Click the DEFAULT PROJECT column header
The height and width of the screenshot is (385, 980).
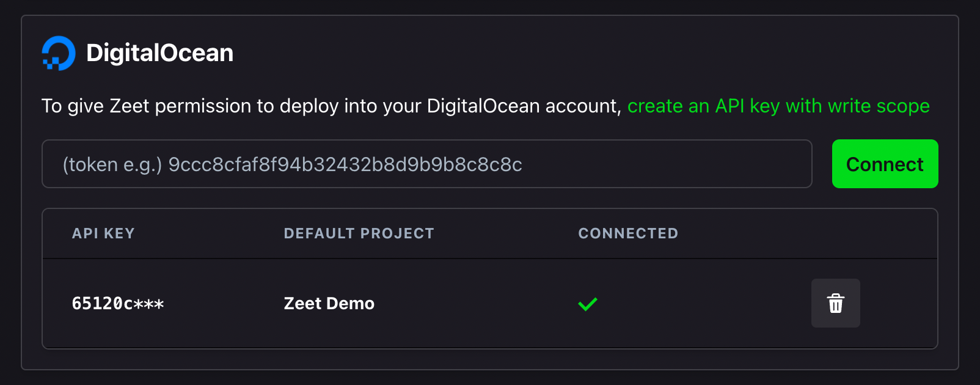[359, 233]
